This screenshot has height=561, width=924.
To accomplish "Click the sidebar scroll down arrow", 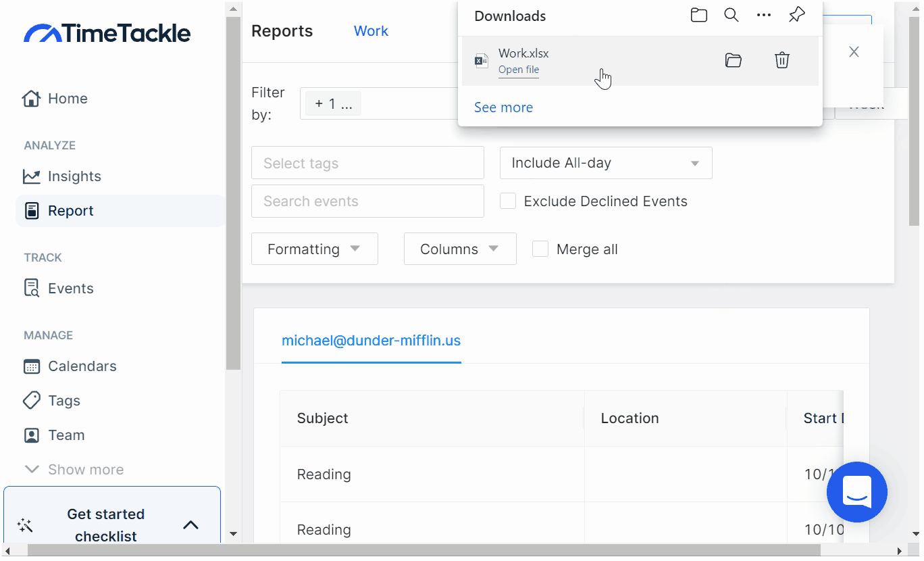I will pos(233,534).
